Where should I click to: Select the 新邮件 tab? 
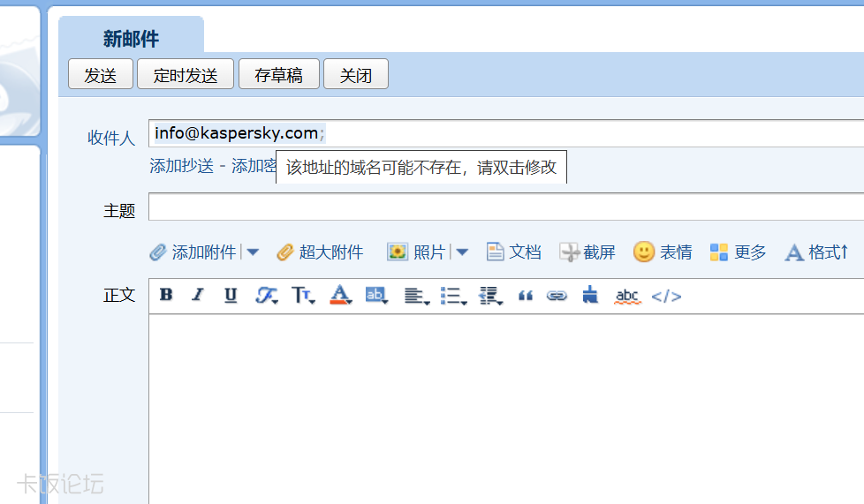131,39
